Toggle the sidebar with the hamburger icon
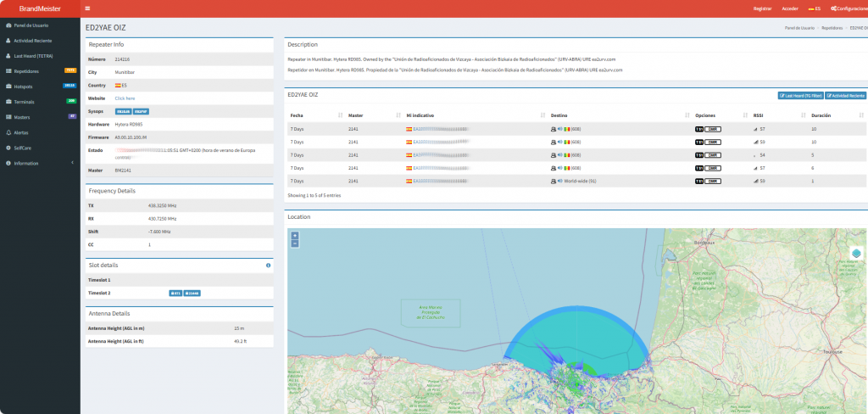The width and height of the screenshot is (868, 414). (x=89, y=8)
